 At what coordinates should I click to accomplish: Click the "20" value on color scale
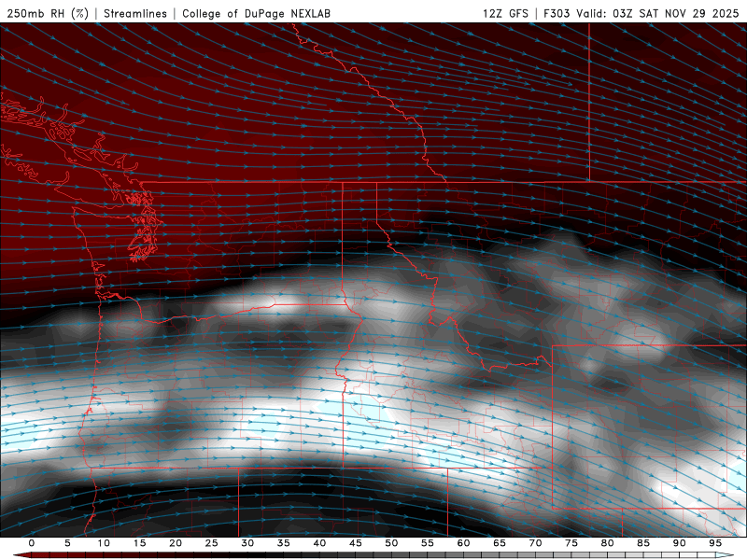click(x=176, y=543)
